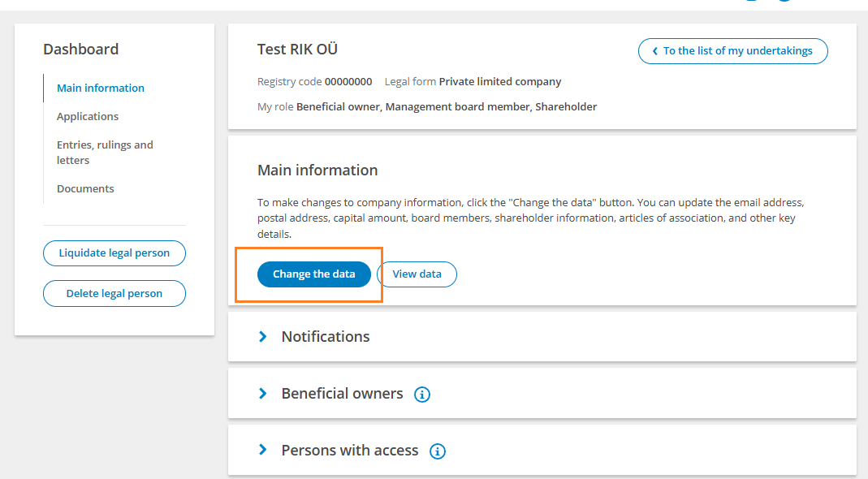Click the Notifications section heading text
Image resolution: width=868 pixels, height=479 pixels.
pos(326,337)
